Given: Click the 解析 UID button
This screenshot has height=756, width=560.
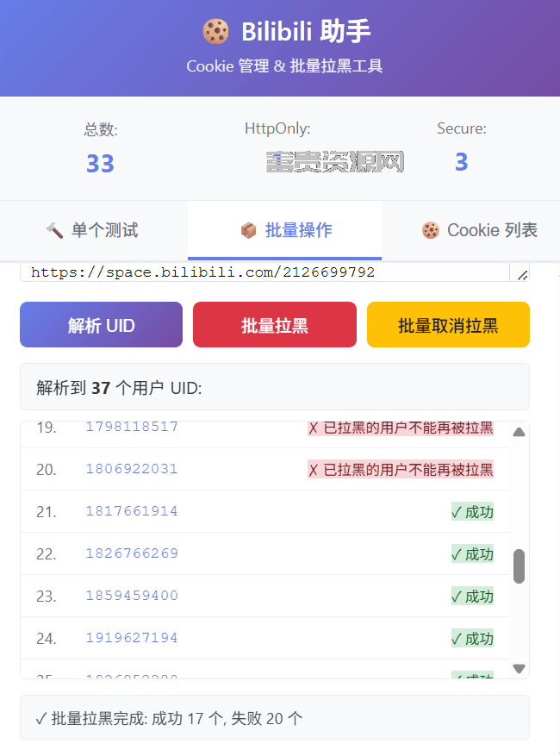Looking at the screenshot, I should point(101,325).
